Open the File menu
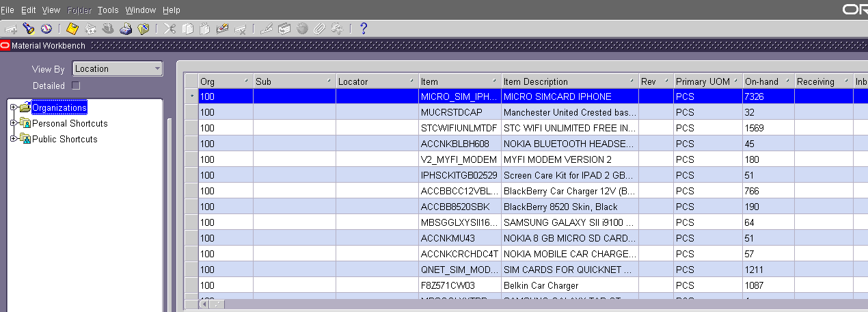The width and height of the screenshot is (868, 312). coord(8,10)
